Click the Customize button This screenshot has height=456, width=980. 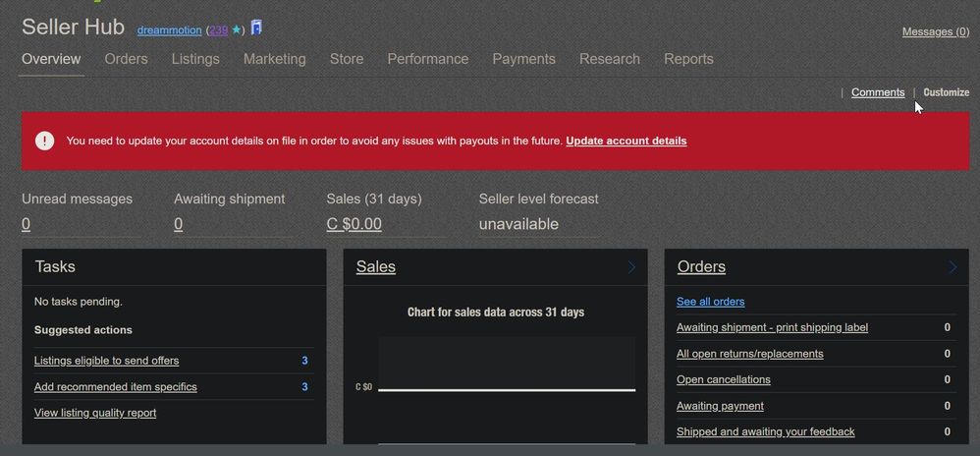coord(947,92)
